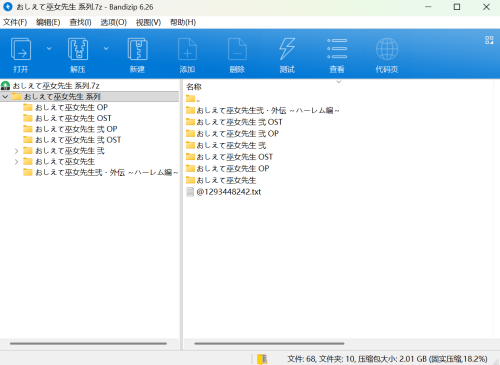Click the toolbar layout grid icon
The height and width of the screenshot is (365, 500).
pos(489,40)
